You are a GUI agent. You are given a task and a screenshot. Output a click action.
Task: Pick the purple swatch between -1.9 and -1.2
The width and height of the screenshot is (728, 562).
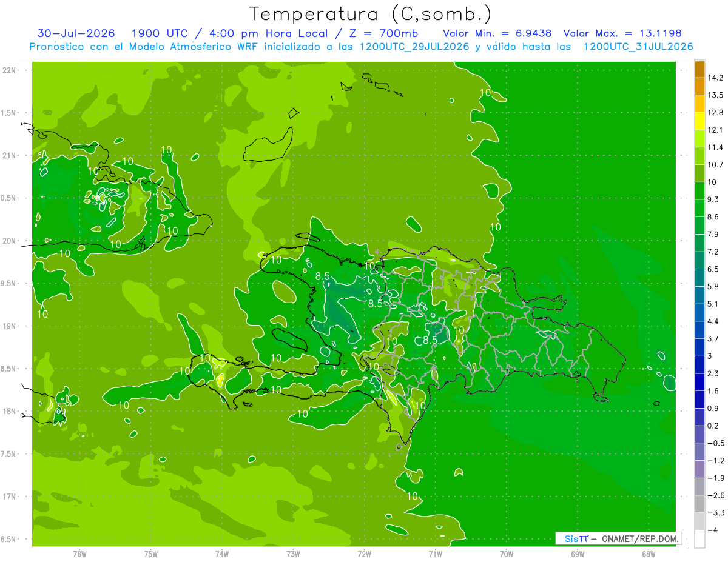tap(699, 469)
